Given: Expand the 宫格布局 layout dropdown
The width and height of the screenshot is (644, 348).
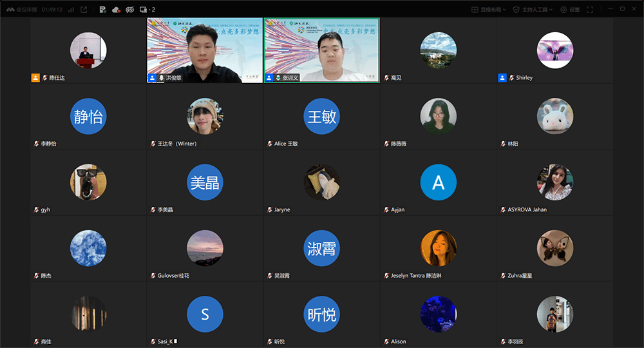Looking at the screenshot, I should (489, 10).
